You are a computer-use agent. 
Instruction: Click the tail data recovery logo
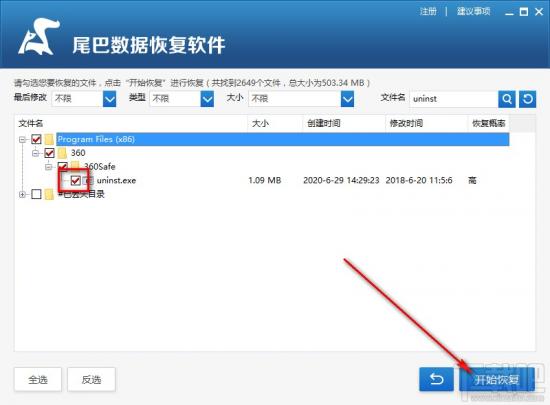tap(39, 37)
